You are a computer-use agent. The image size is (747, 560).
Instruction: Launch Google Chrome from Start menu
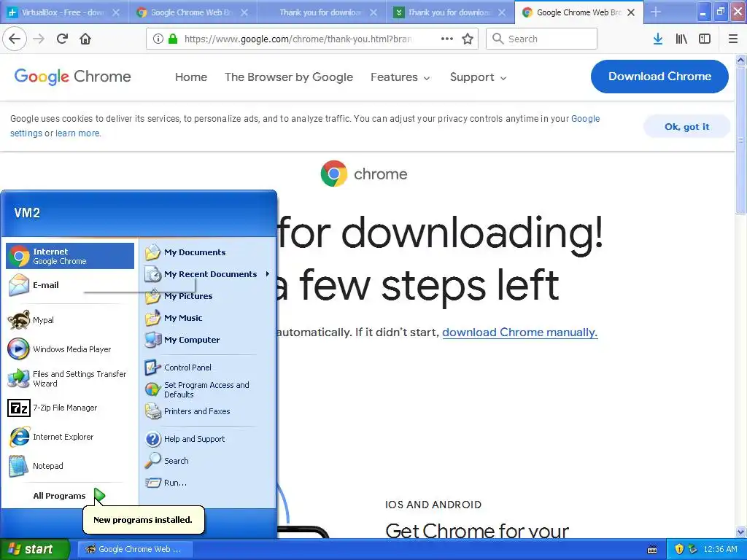pos(70,256)
